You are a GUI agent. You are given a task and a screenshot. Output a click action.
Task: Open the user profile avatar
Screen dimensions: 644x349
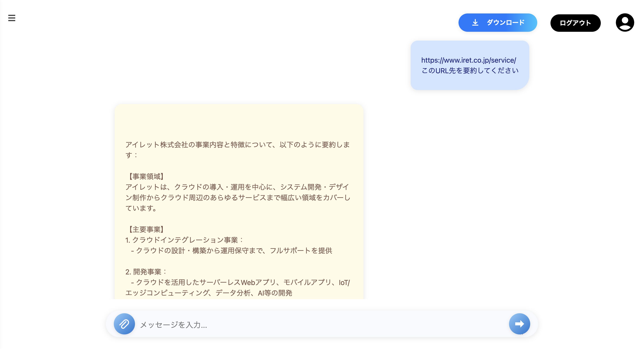[x=625, y=23]
